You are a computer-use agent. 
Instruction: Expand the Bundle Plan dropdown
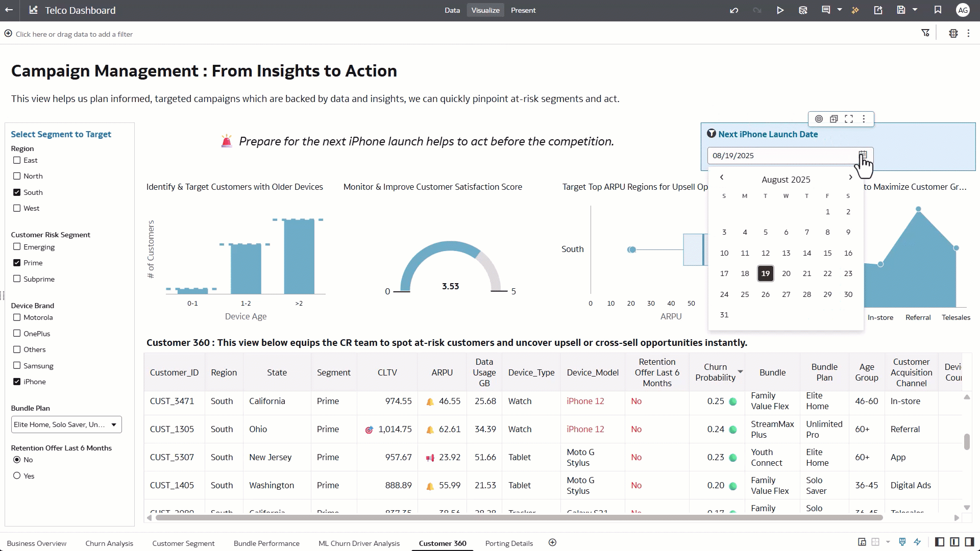[114, 424]
